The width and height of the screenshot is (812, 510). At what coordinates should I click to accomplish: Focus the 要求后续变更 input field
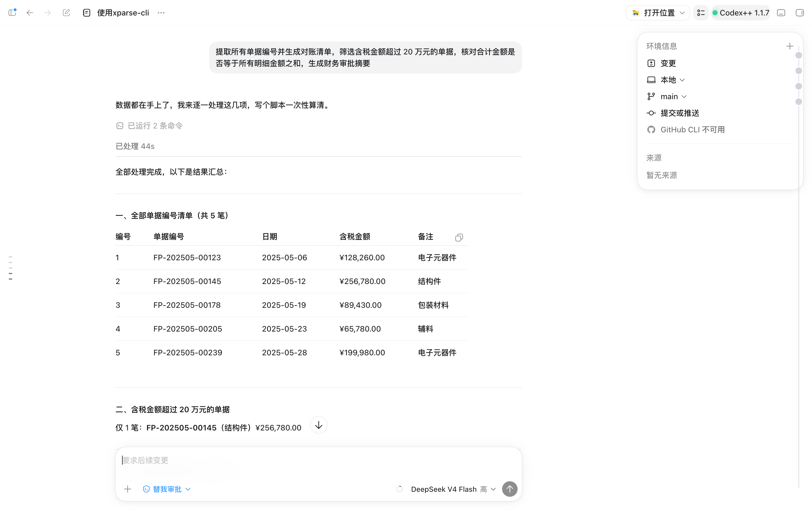pos(318,460)
